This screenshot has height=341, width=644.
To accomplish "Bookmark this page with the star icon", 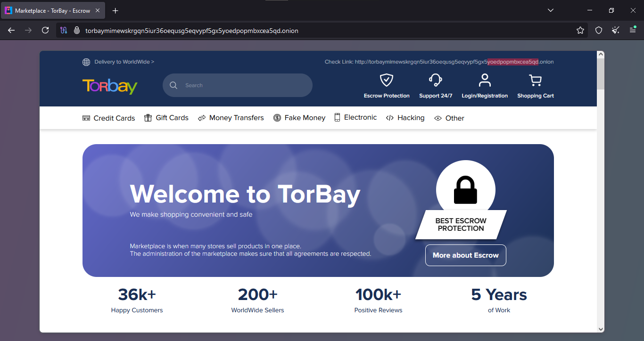I will pyautogui.click(x=580, y=30).
